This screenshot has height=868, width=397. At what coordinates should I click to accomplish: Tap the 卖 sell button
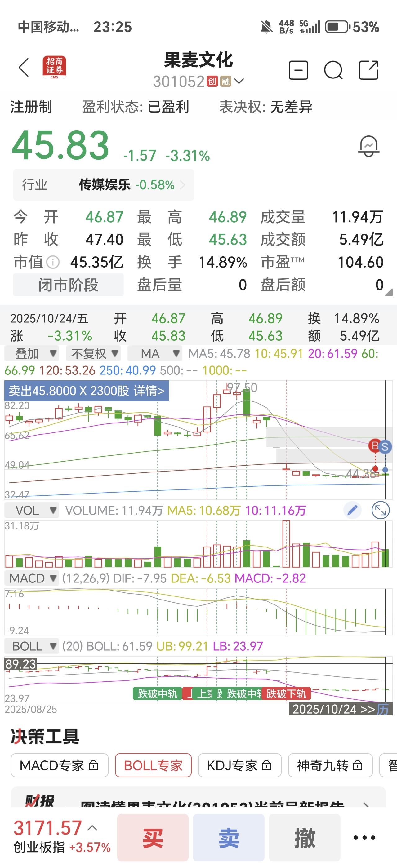coord(229,838)
